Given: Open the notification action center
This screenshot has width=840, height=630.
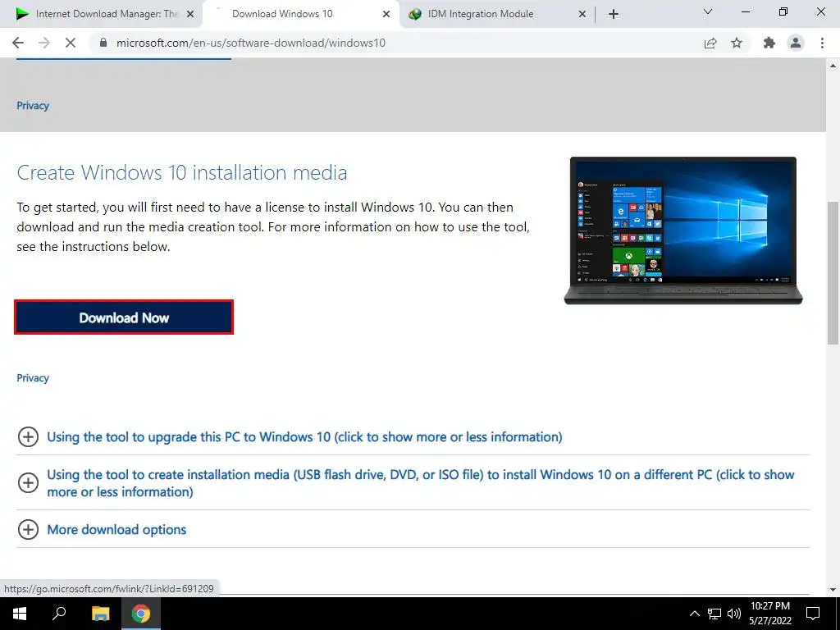Looking at the screenshot, I should (813, 614).
